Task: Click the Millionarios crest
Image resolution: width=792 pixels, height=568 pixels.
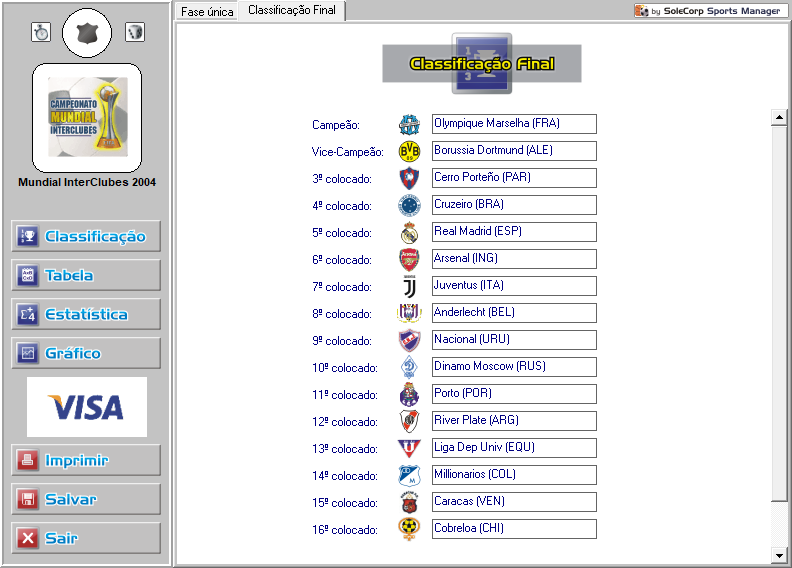Action: (x=409, y=476)
